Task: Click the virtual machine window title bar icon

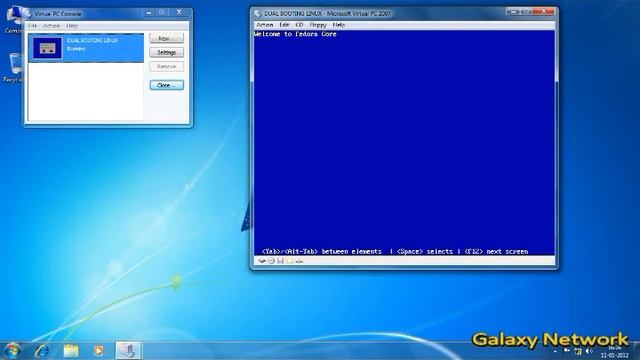Action: pos(257,13)
